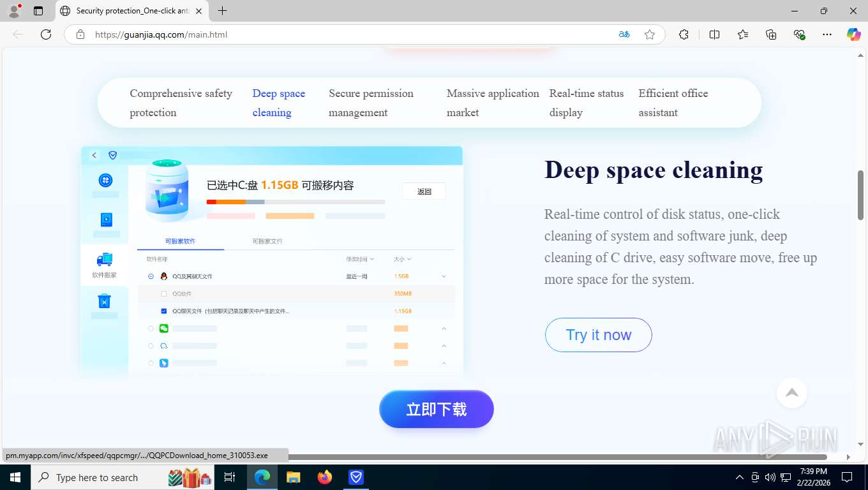Close the Security protection tab

pyautogui.click(x=198, y=11)
